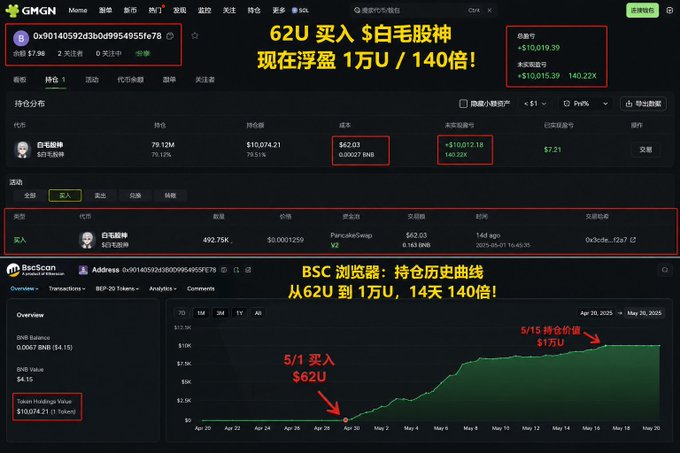
Task: Click the PancakeSwap V2 pool cell
Action: tap(351, 240)
